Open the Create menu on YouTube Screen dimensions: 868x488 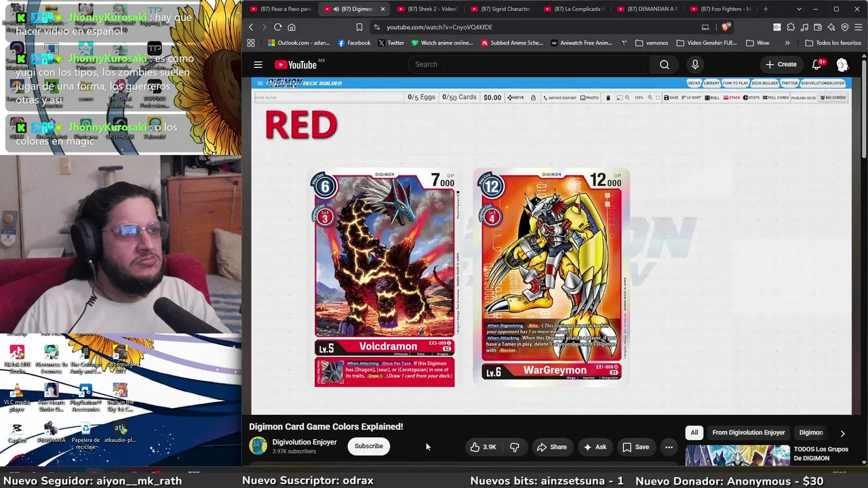tap(781, 64)
